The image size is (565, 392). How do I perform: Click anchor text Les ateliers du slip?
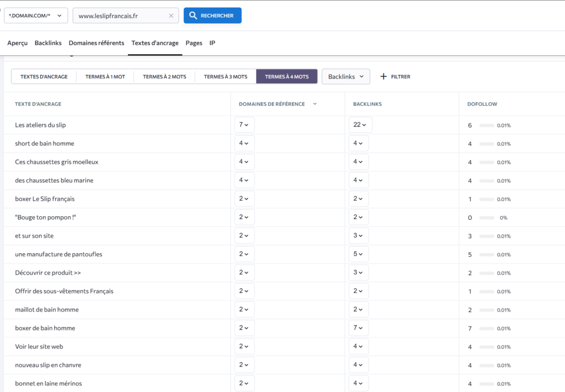(x=40, y=125)
